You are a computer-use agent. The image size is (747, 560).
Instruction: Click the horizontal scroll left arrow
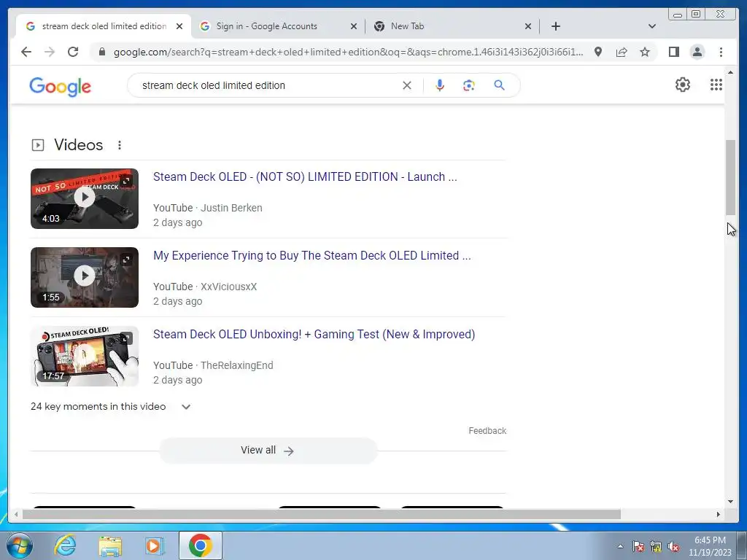[x=16, y=514]
